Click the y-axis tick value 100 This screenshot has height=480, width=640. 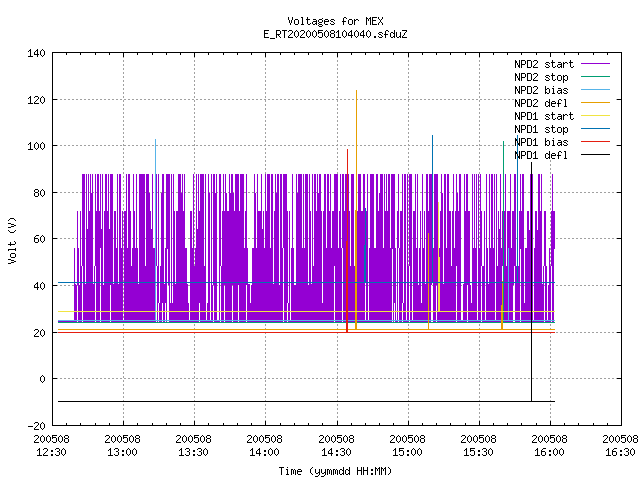36,146
